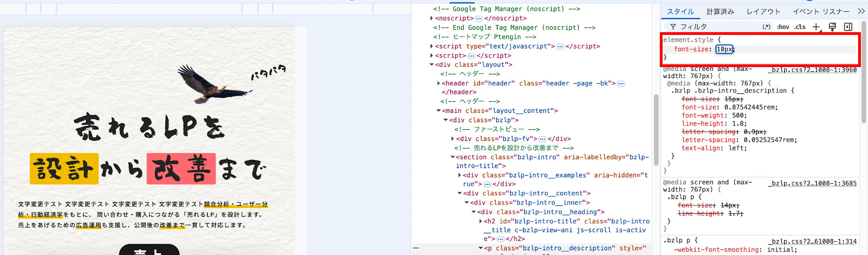This screenshot has width=868, height=255.
Task: Open the レイアウト tab
Action: tap(763, 11)
